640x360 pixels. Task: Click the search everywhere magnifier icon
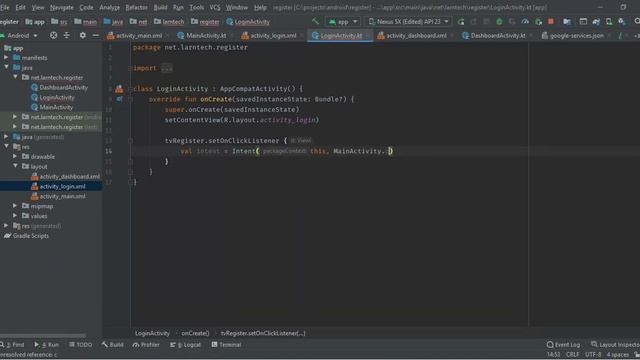coord(636,22)
